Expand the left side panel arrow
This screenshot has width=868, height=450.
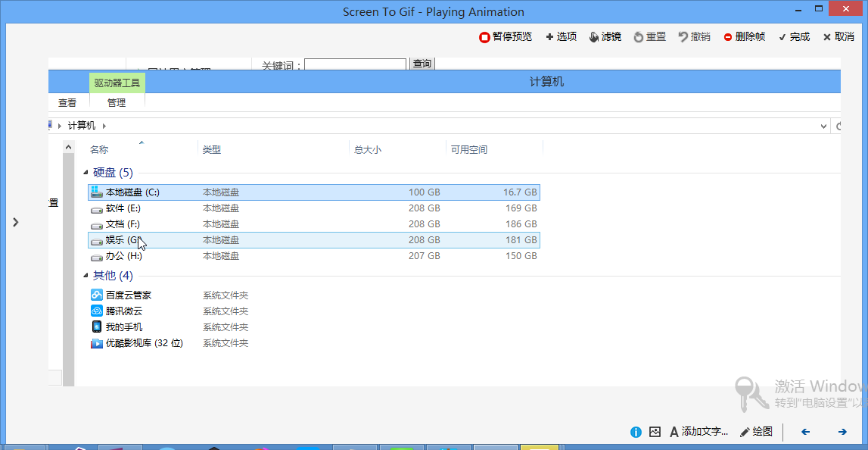(15, 222)
